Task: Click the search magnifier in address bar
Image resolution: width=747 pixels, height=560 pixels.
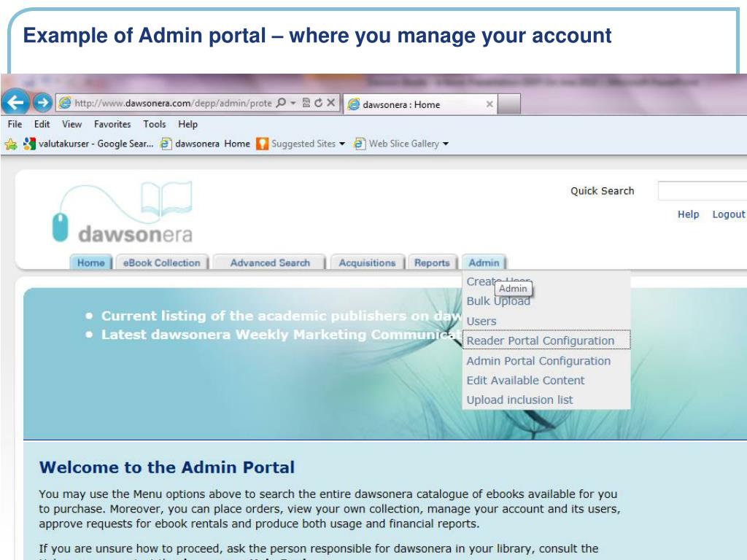Action: pos(281,103)
